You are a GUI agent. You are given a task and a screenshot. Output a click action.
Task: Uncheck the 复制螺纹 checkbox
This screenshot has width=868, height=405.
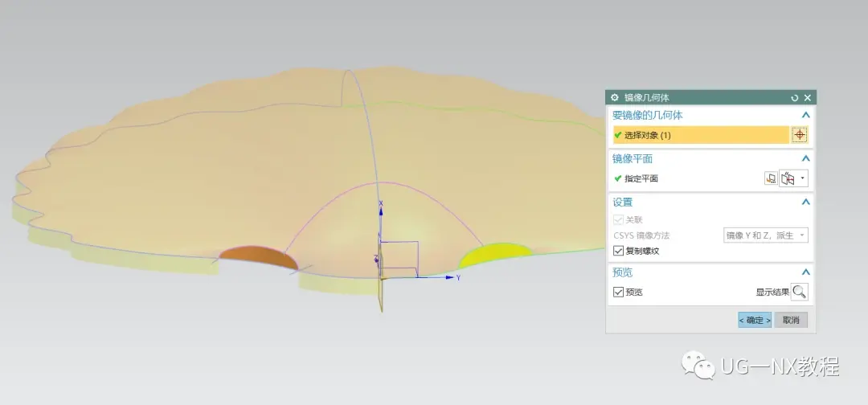click(x=618, y=251)
